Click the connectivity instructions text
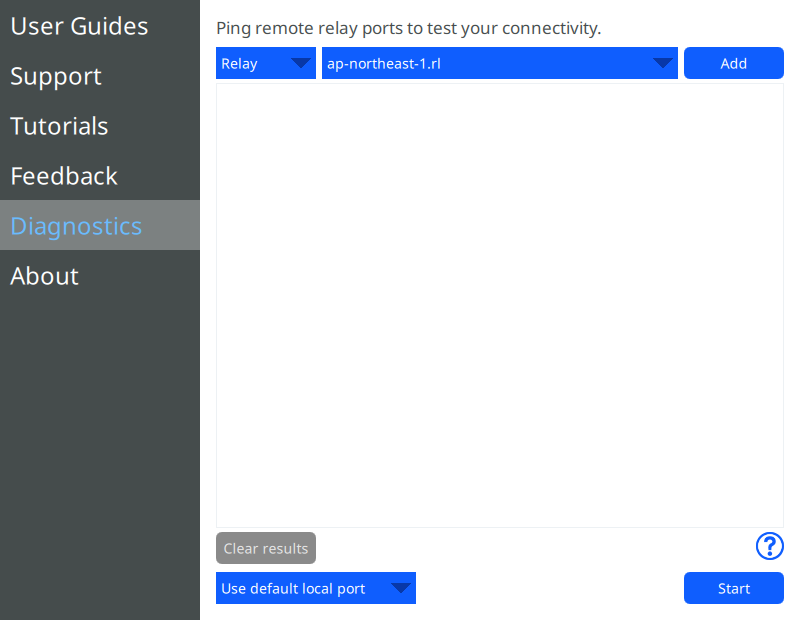The height and width of the screenshot is (620, 800). [407, 28]
